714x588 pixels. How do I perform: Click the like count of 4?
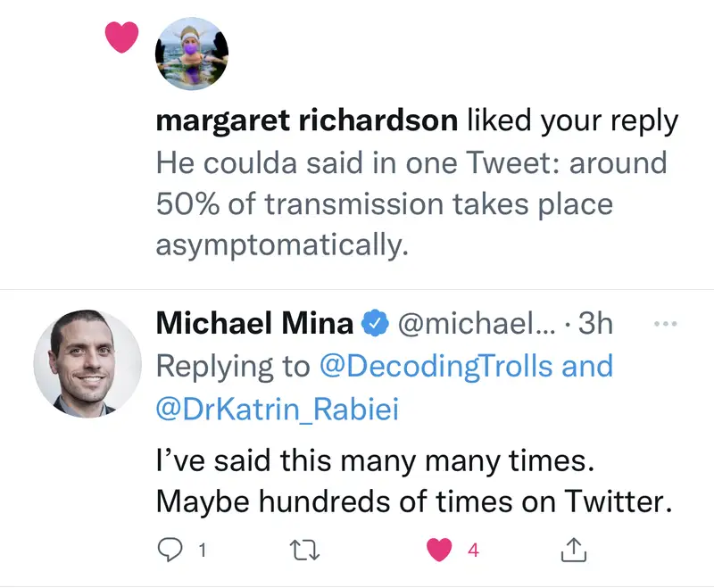pos(473,551)
